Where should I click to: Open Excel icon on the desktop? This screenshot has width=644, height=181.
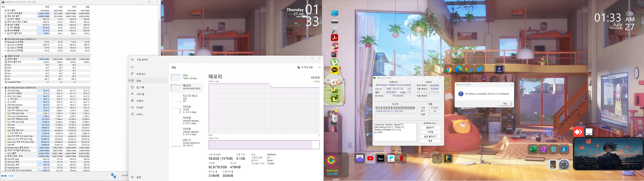click(x=532, y=149)
